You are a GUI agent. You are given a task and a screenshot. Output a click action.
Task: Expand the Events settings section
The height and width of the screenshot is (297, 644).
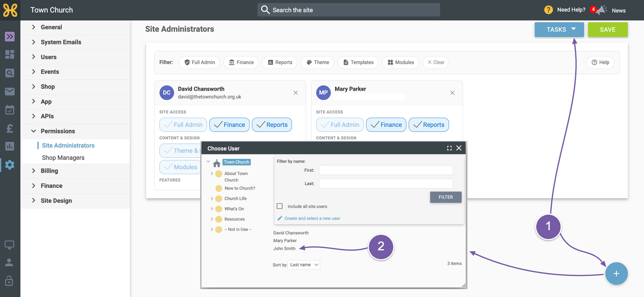coord(75,72)
